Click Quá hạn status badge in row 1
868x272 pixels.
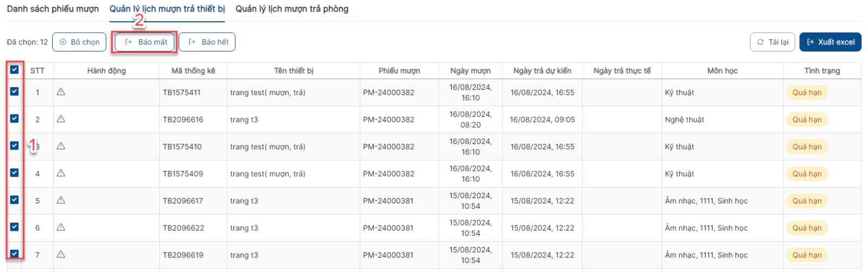coord(807,93)
